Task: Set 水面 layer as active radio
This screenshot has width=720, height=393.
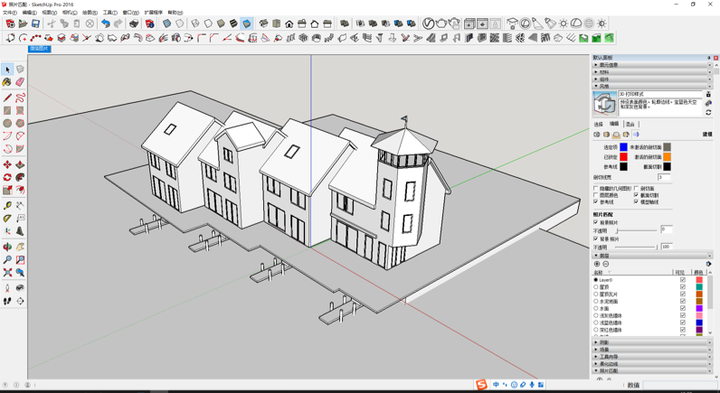Action: (596, 309)
